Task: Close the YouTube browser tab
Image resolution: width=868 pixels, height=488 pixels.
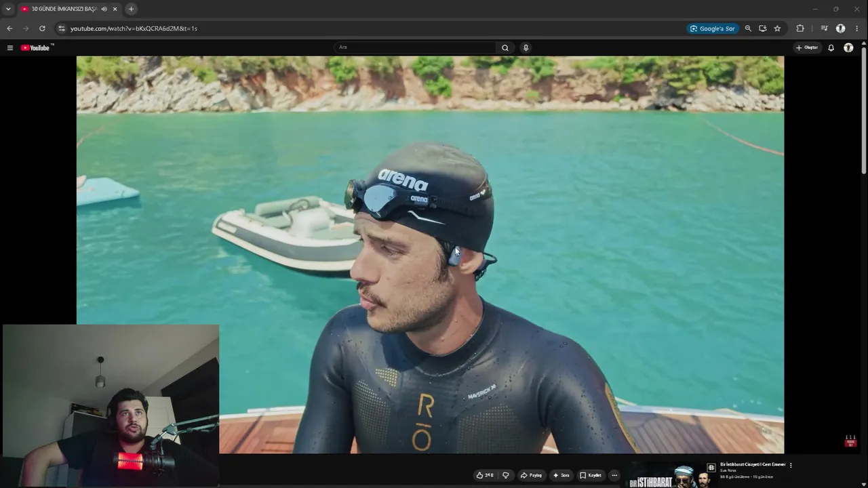Action: click(115, 9)
